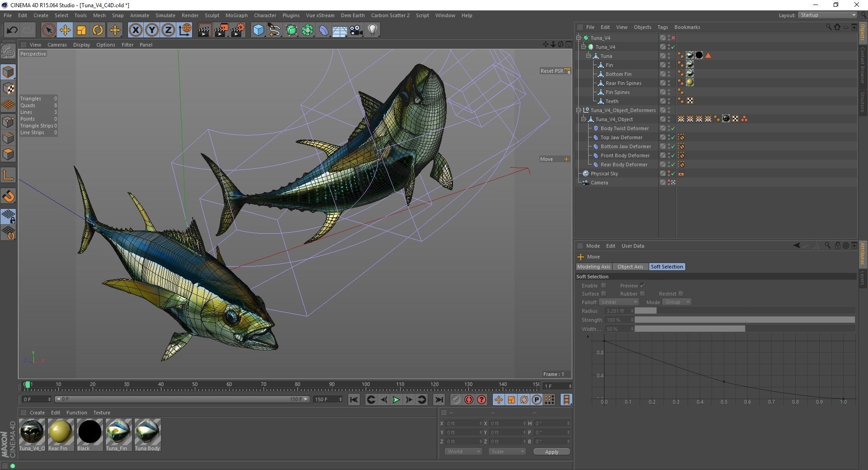Switch to Object Axis tab
The width and height of the screenshot is (868, 470).
pos(630,267)
